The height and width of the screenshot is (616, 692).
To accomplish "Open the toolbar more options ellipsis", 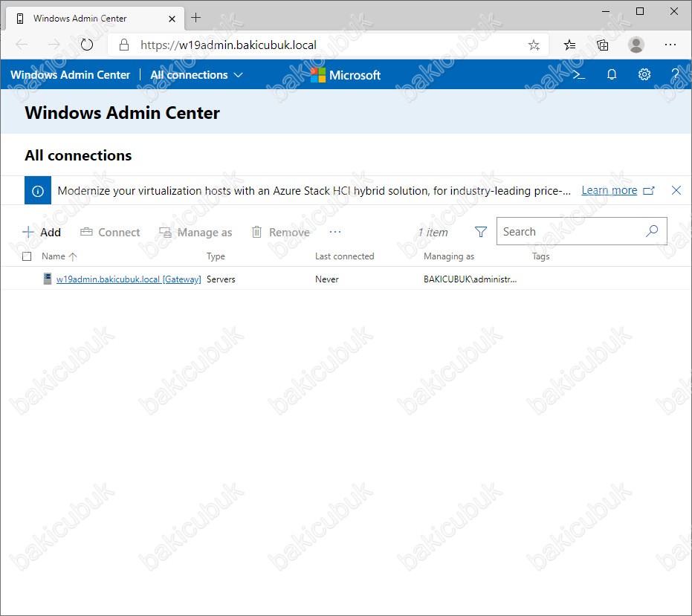I will (x=335, y=232).
